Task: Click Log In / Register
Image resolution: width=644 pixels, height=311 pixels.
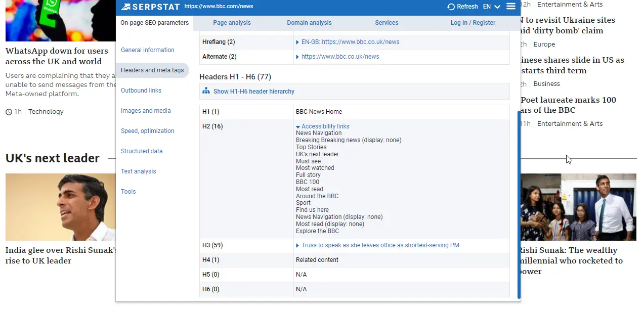Action: coord(473,23)
